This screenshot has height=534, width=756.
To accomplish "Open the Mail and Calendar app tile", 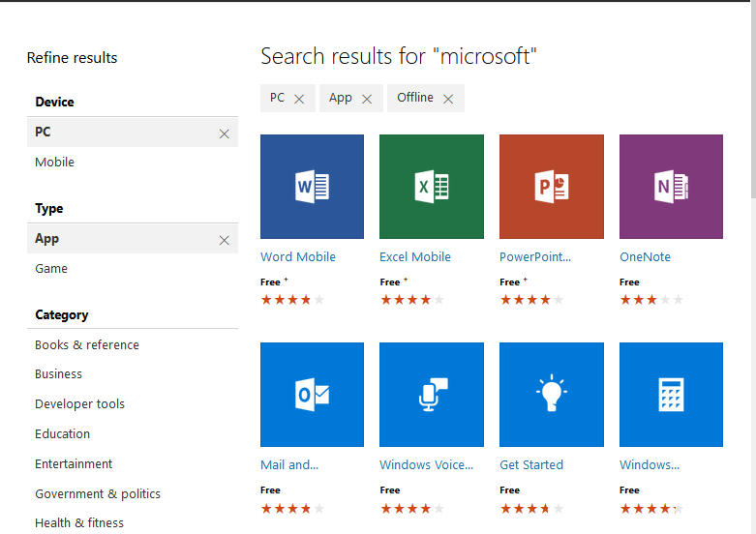I will coord(312,395).
